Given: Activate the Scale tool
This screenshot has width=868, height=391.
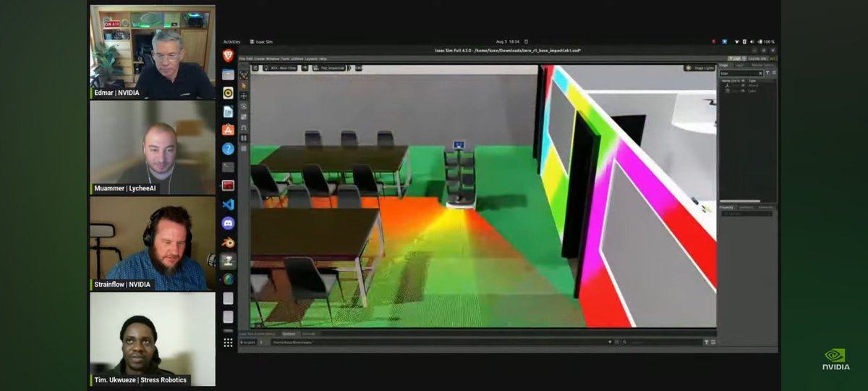Looking at the screenshot, I should (244, 117).
